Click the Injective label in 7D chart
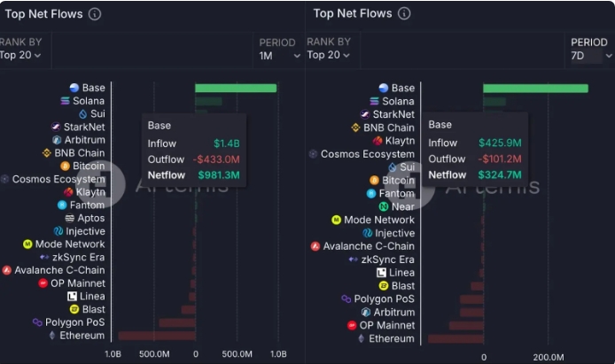Screen dimensions: 615x364 point(394,233)
